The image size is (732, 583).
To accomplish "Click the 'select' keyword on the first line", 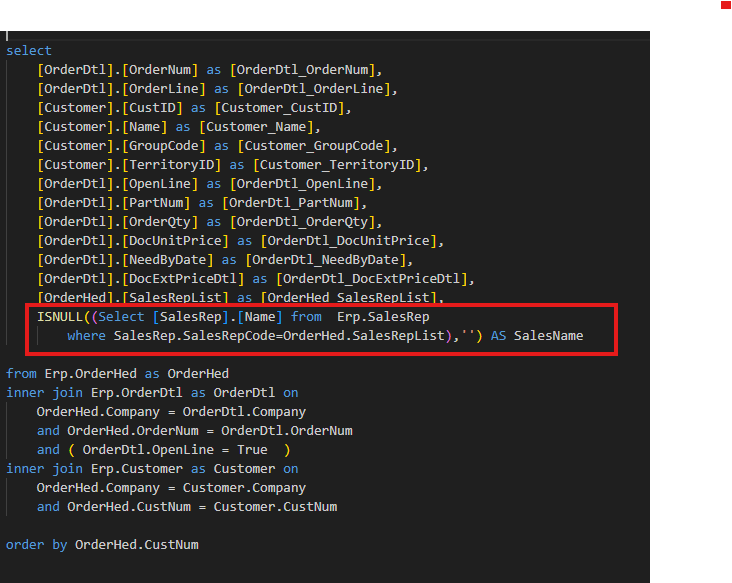I will [28, 50].
